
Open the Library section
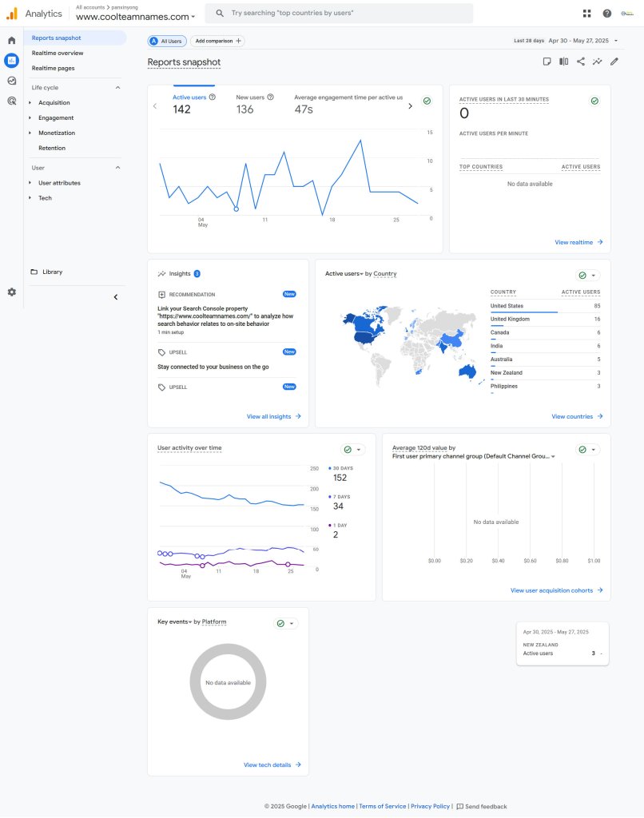tap(52, 272)
